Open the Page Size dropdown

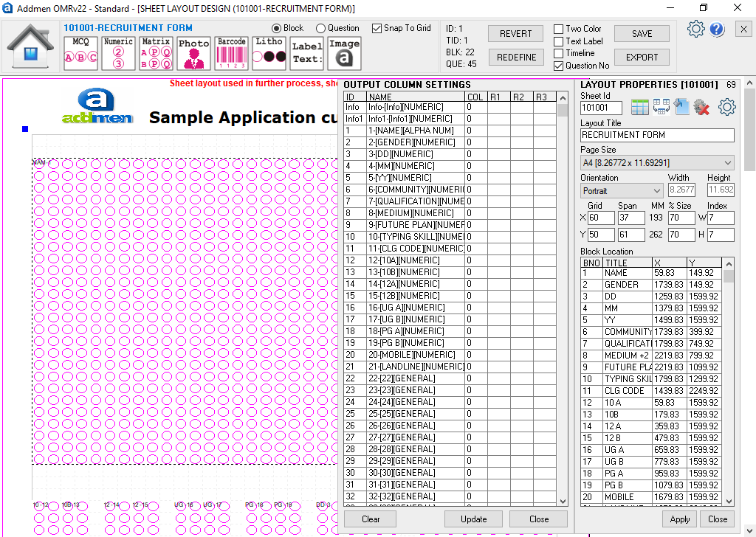tap(657, 163)
